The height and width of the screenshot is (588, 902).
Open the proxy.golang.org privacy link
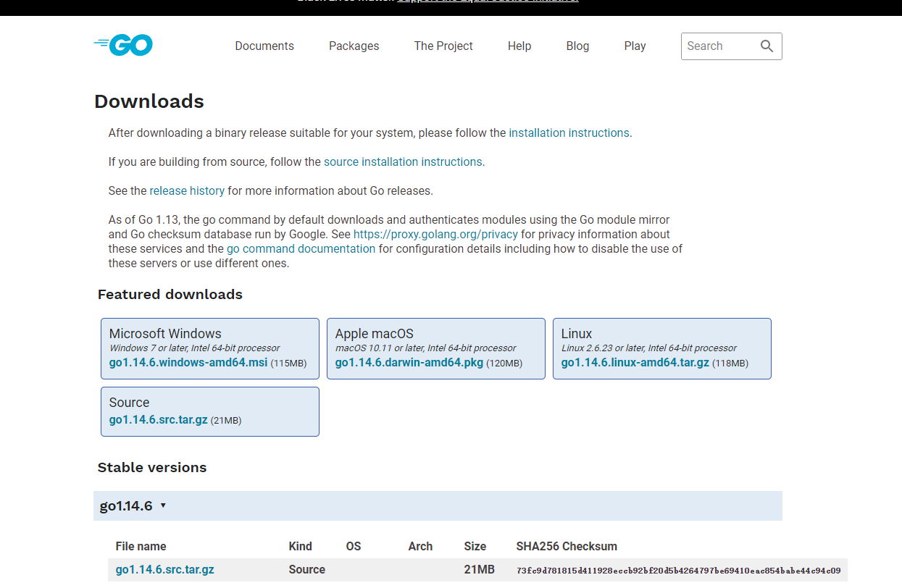(x=435, y=235)
